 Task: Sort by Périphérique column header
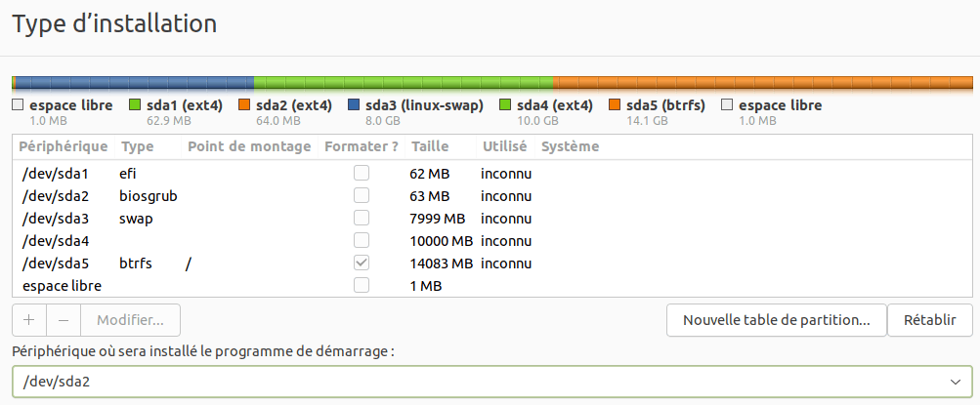(64, 146)
